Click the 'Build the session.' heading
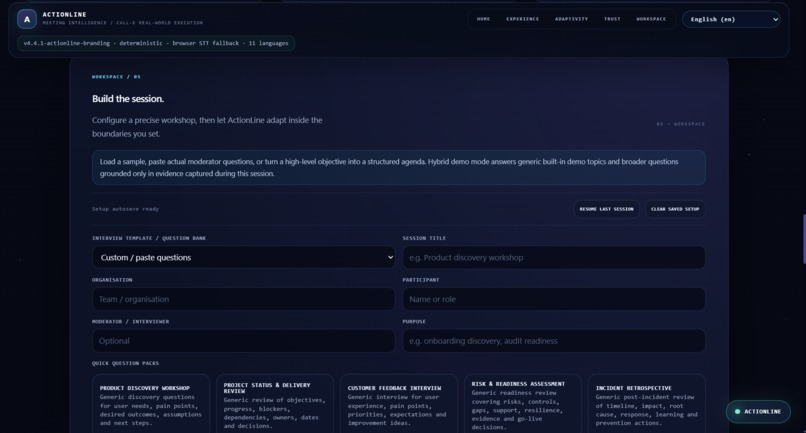The height and width of the screenshot is (433, 806). pos(128,99)
